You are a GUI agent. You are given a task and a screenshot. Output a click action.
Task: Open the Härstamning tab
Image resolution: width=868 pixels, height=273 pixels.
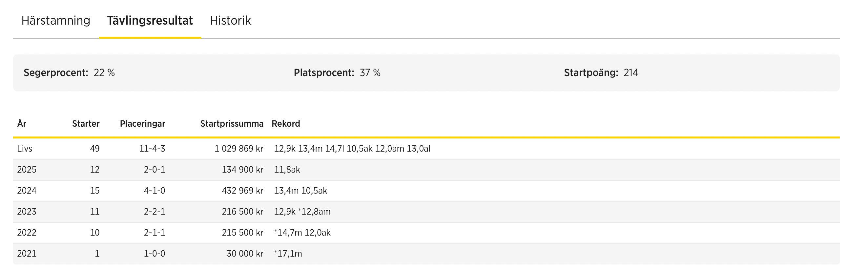click(55, 21)
